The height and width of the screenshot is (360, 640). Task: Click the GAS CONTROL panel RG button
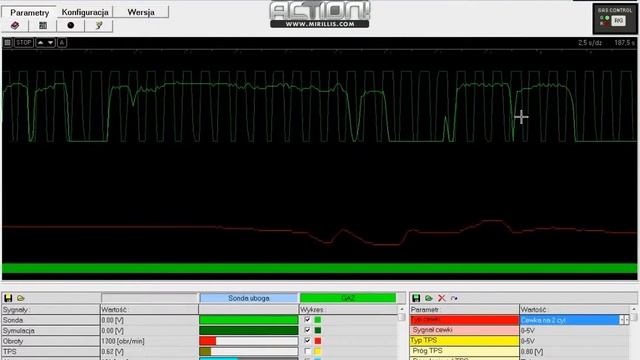coord(618,20)
